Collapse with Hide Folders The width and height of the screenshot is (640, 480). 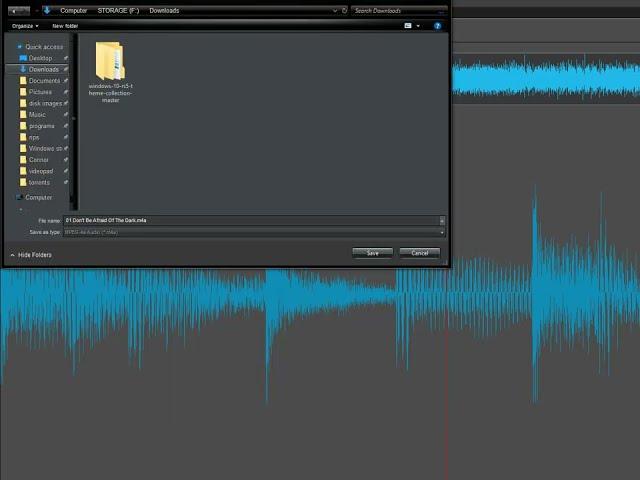[x=31, y=255]
